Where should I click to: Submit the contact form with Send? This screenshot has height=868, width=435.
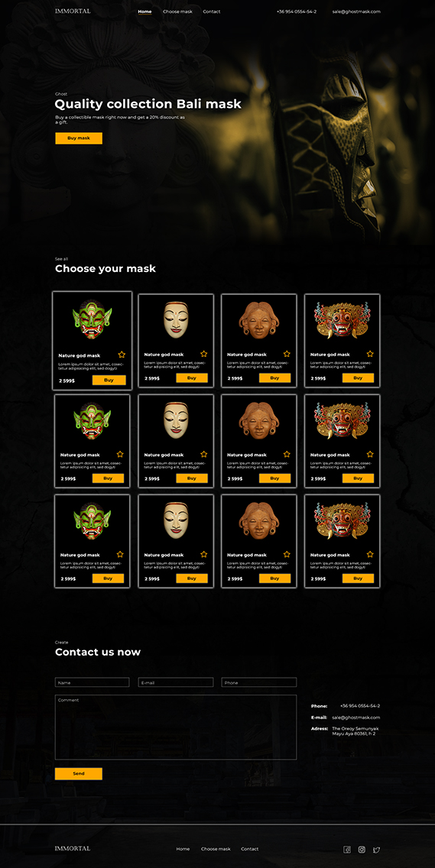79,773
